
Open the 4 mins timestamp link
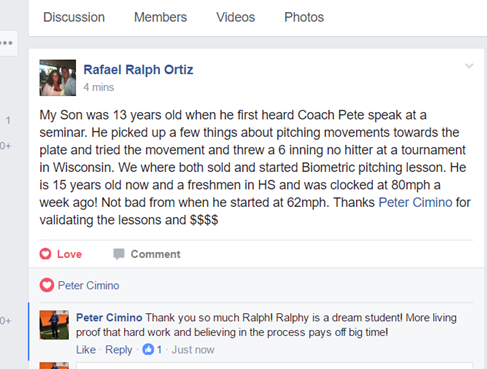(99, 87)
